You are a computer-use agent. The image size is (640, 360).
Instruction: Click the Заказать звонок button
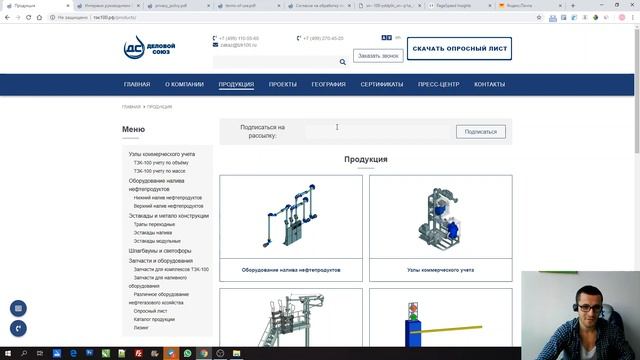[x=378, y=56]
